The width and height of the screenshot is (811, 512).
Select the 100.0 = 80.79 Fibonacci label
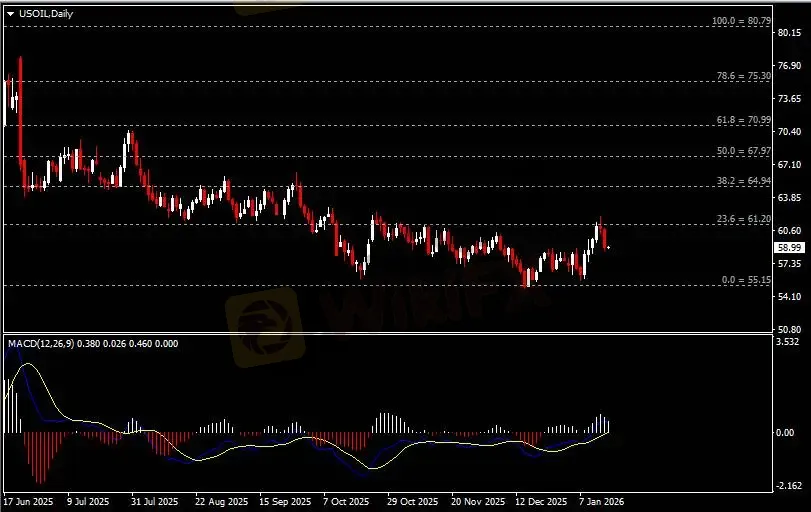pos(741,21)
